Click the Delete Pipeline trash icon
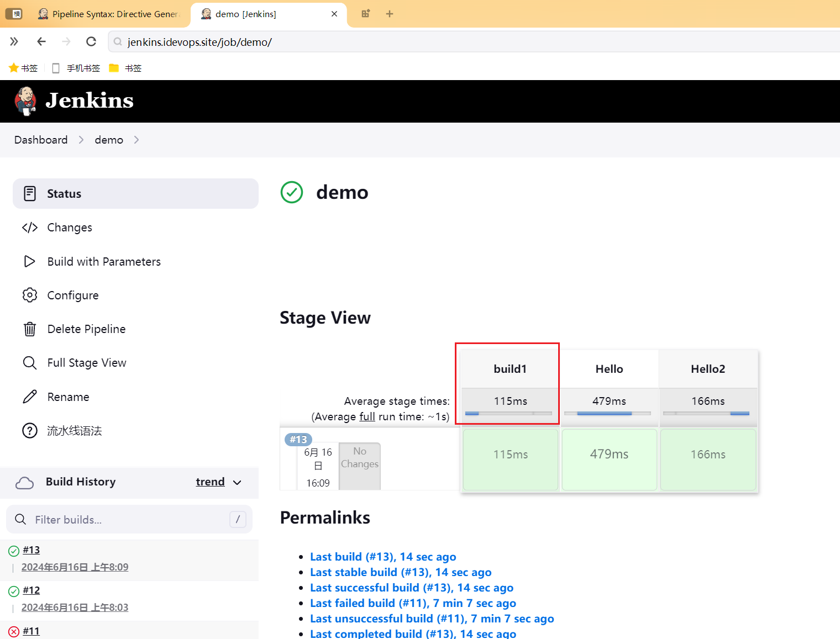 [x=30, y=329]
